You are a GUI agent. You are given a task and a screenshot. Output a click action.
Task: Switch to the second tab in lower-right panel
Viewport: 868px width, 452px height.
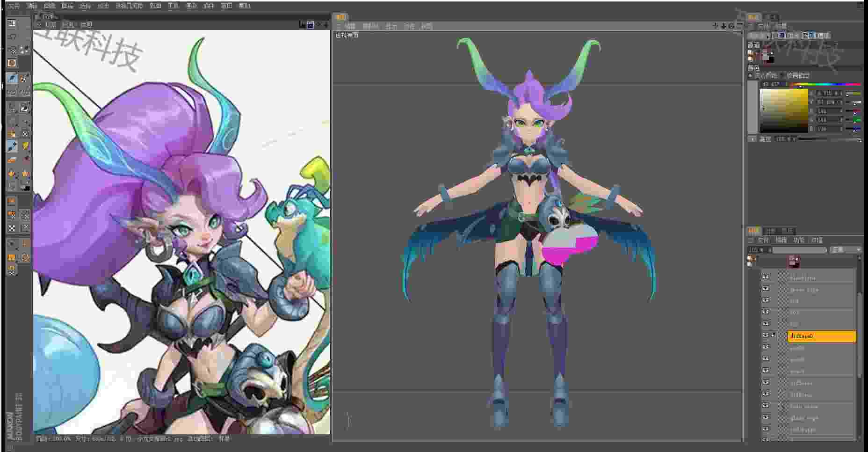pyautogui.click(x=770, y=231)
